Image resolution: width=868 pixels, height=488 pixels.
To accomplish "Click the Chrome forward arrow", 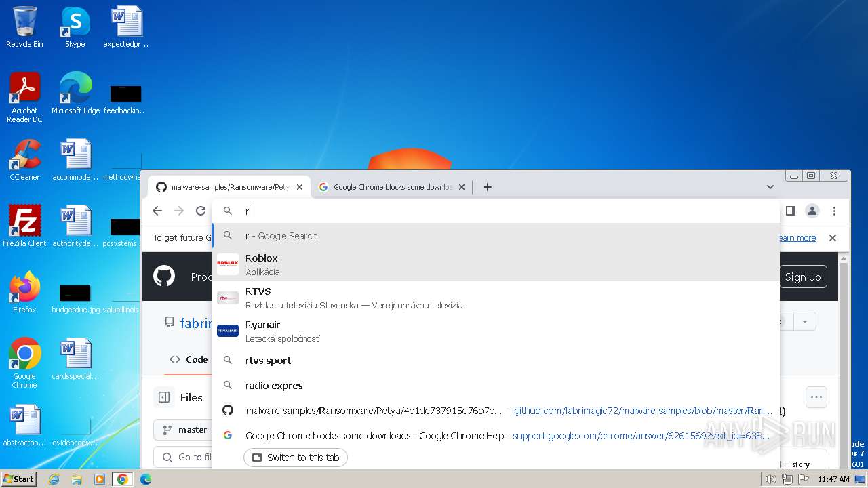I will (179, 211).
